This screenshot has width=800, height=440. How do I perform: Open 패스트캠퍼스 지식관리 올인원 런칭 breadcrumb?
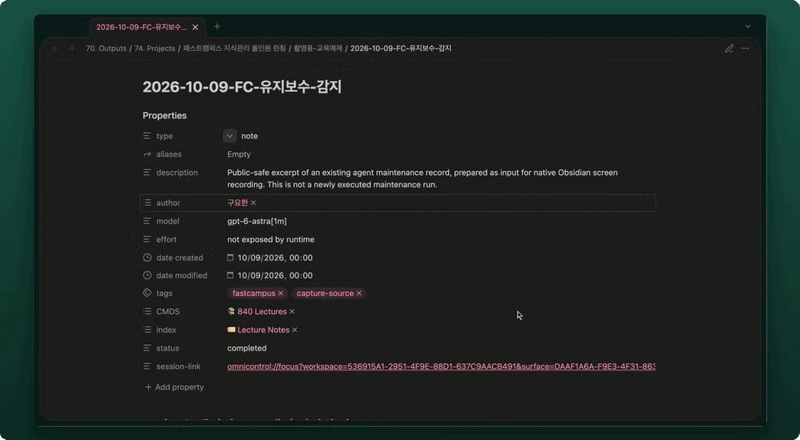[234, 48]
